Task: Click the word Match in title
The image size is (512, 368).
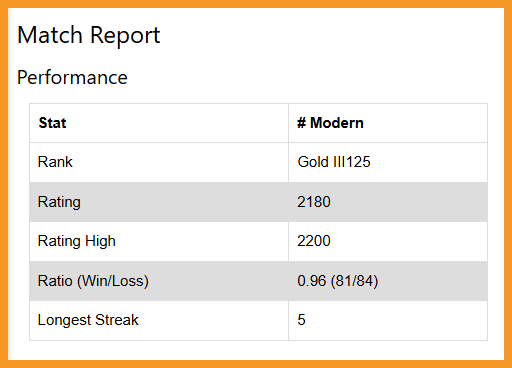Action: (x=50, y=35)
